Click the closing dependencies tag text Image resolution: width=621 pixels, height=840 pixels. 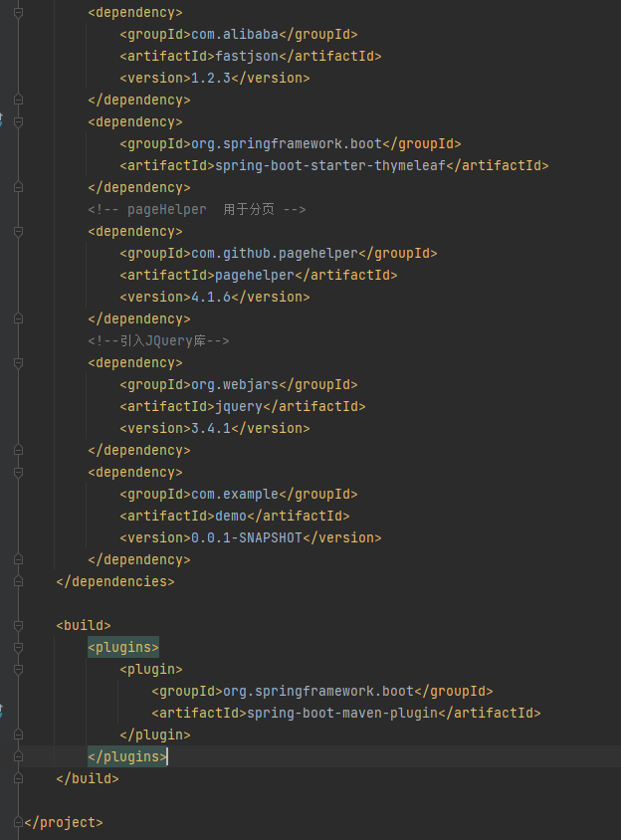(115, 582)
